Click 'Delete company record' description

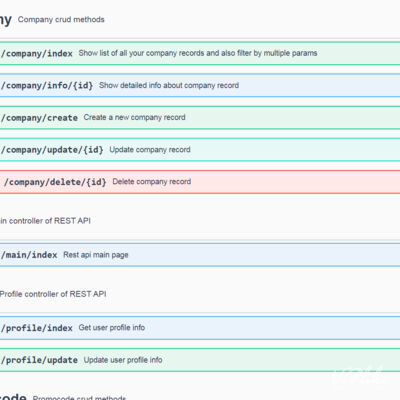click(x=152, y=182)
